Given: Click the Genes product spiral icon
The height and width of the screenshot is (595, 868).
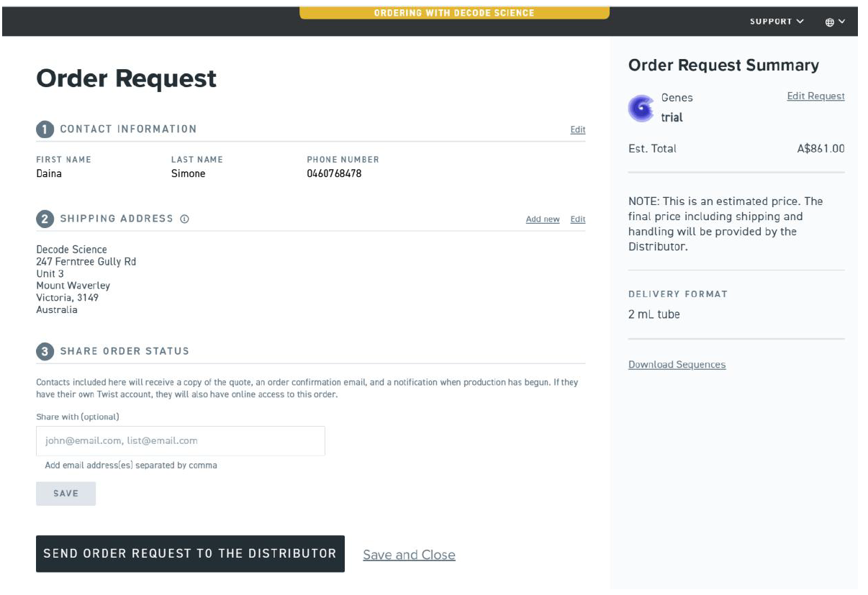Looking at the screenshot, I should 641,108.
